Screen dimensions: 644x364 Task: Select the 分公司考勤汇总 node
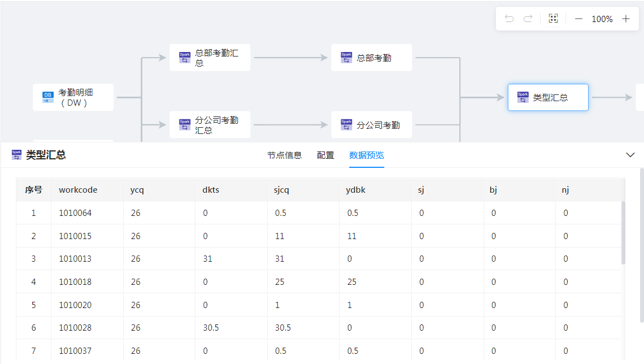[x=210, y=125]
